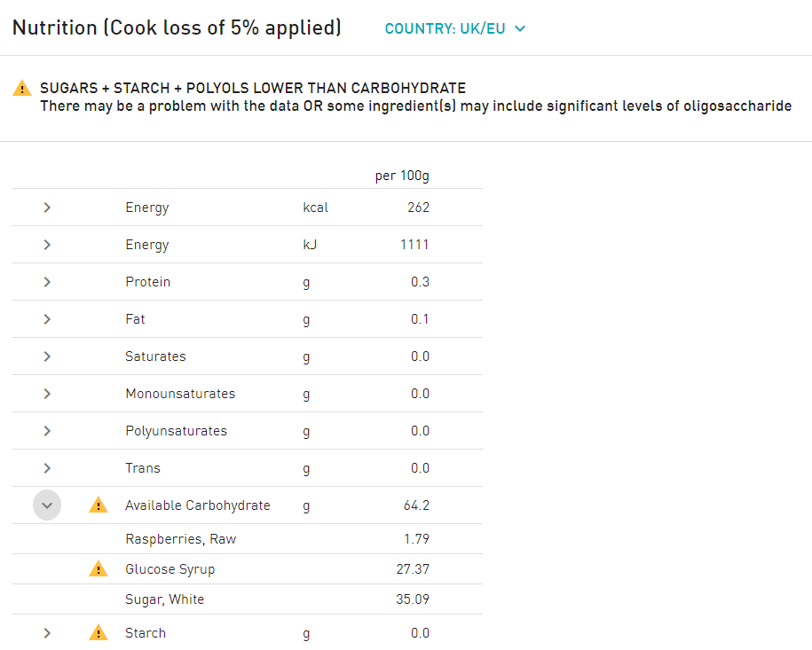Expand the Starch row
Viewport: 812px width, 650px height.
pyautogui.click(x=46, y=632)
